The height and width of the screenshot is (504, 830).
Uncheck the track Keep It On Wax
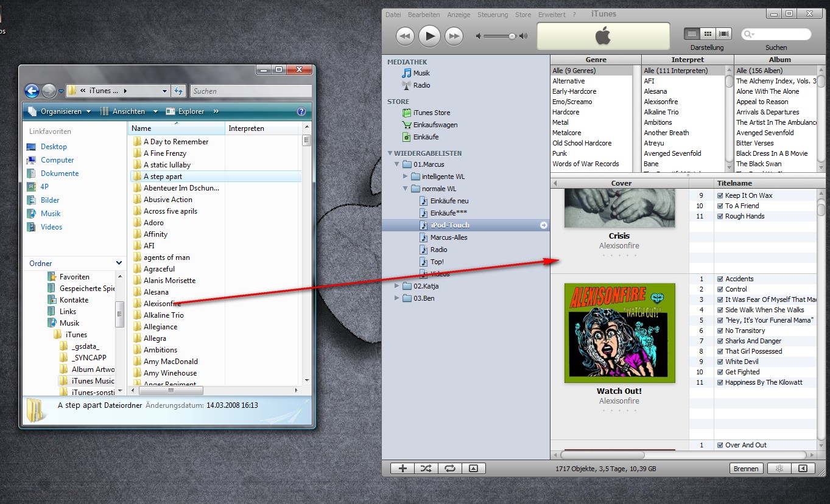(720, 195)
